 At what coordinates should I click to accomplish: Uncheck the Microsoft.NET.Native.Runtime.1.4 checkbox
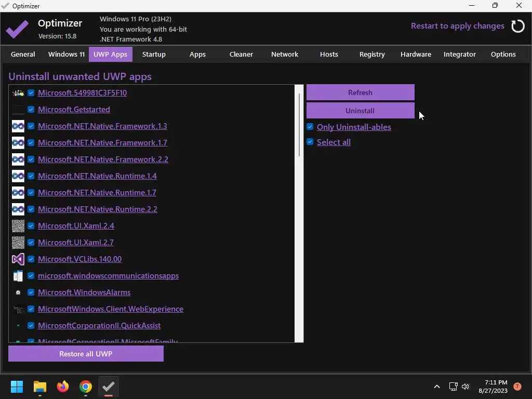[x=31, y=176]
